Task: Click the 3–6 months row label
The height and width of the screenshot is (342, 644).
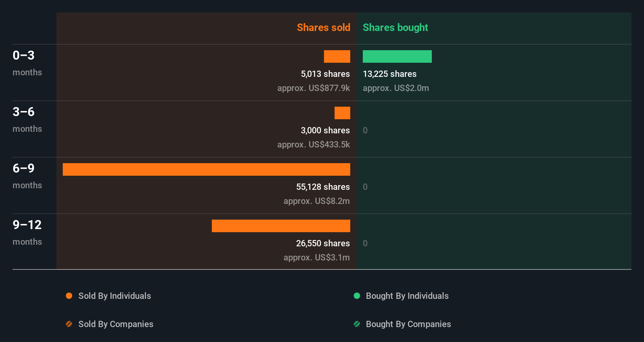Action: point(27,120)
